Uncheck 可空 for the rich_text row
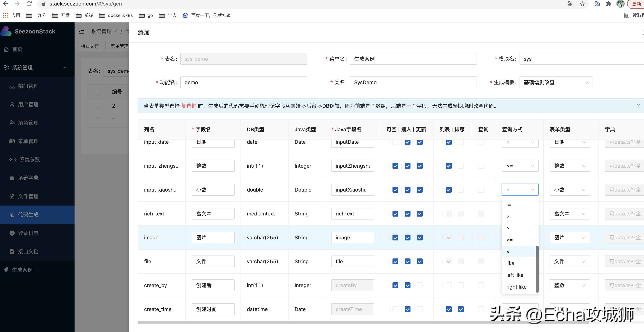 click(x=395, y=214)
